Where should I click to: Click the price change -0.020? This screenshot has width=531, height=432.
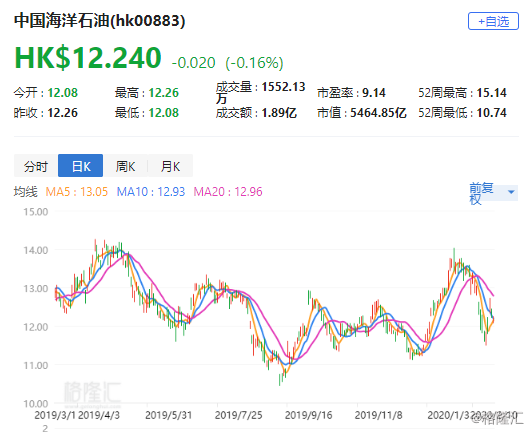193,63
